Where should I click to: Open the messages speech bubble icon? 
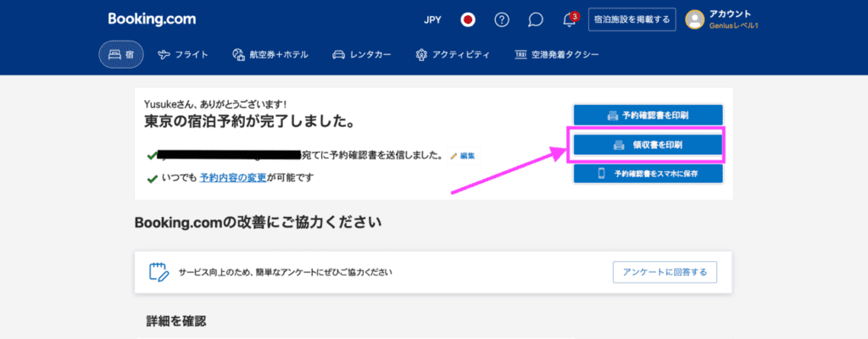[535, 19]
